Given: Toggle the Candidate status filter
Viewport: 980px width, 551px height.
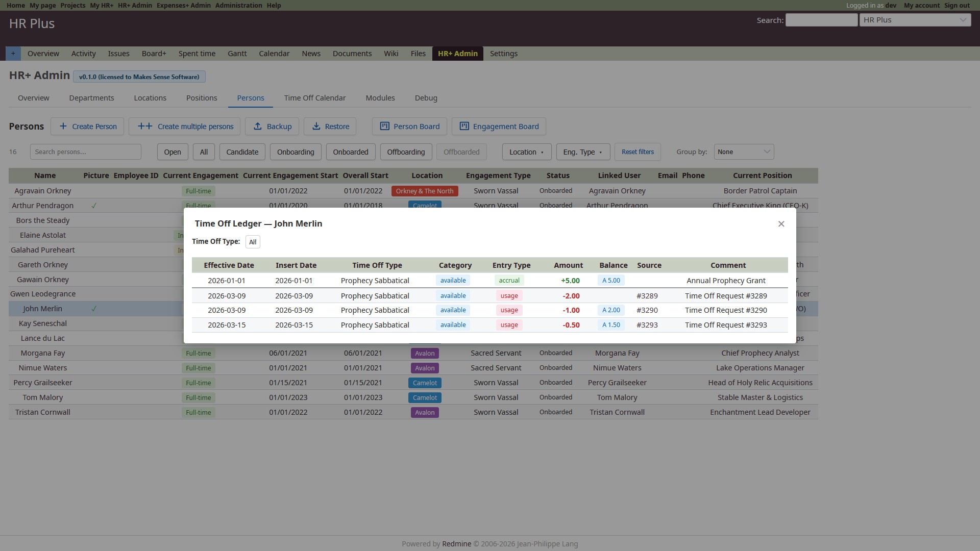Looking at the screenshot, I should coord(242,152).
